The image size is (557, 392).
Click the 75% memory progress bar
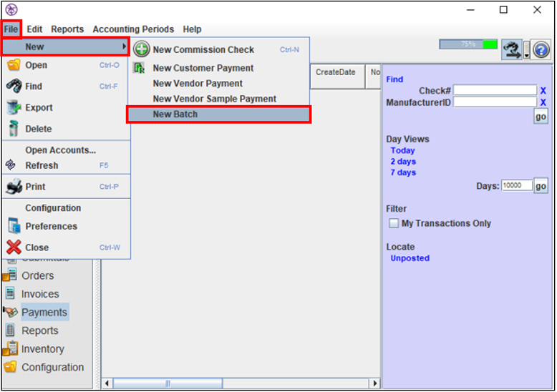point(468,44)
